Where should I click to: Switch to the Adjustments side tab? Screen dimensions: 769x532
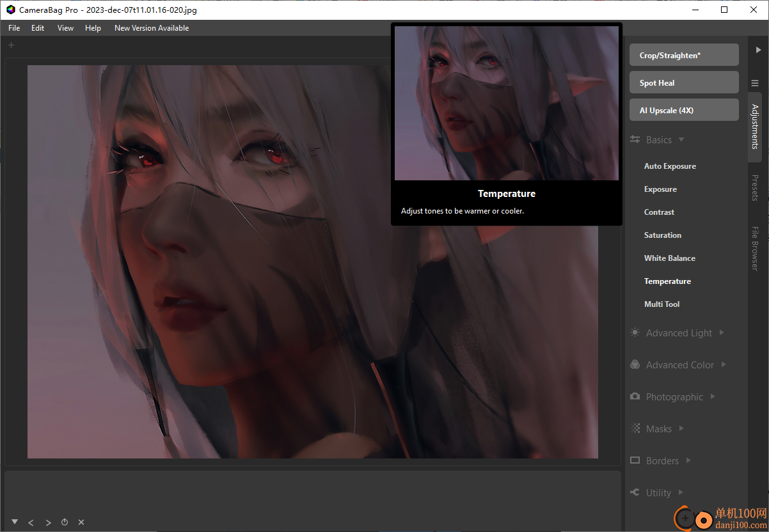755,127
